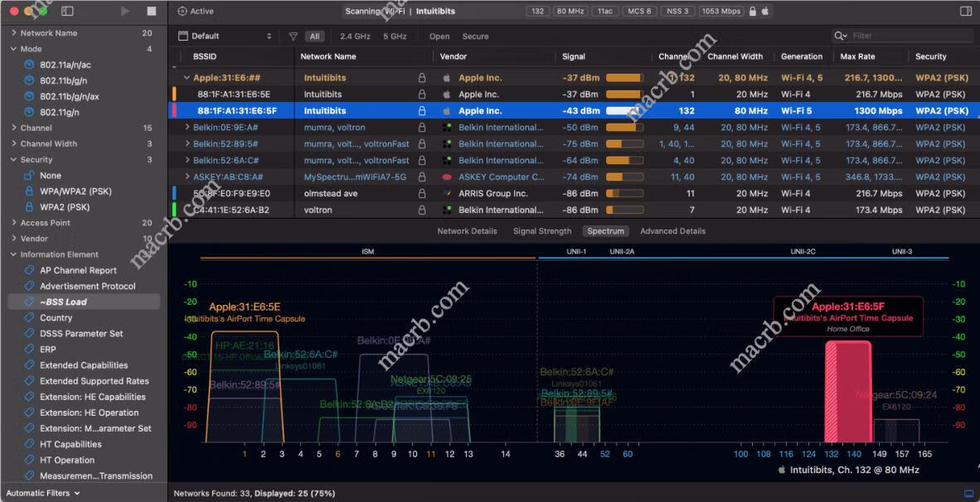980x502 pixels.
Task: Switch to the Network Details tab
Action: click(x=467, y=231)
